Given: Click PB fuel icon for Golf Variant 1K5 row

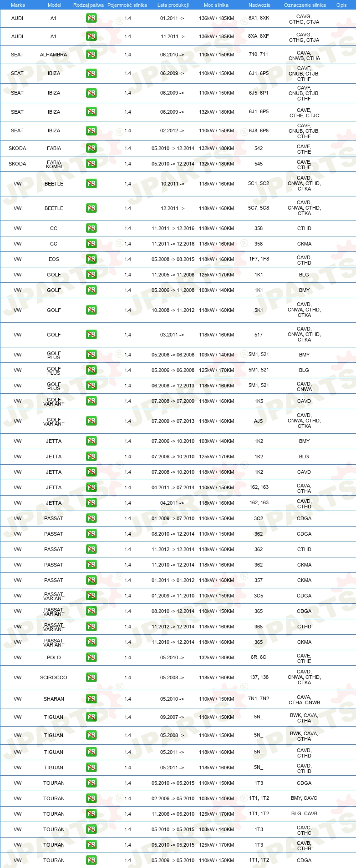Looking at the screenshot, I should [91, 401].
